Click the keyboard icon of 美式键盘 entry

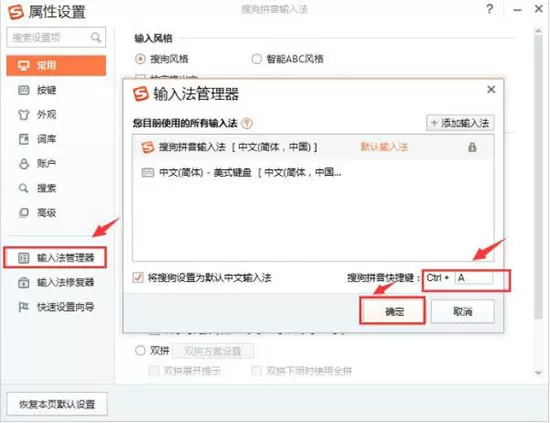(x=147, y=172)
